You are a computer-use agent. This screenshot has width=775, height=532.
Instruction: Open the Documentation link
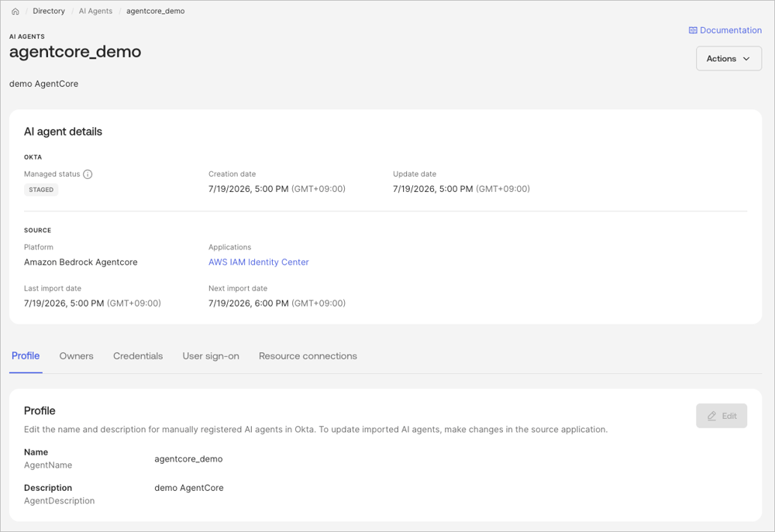pos(725,30)
